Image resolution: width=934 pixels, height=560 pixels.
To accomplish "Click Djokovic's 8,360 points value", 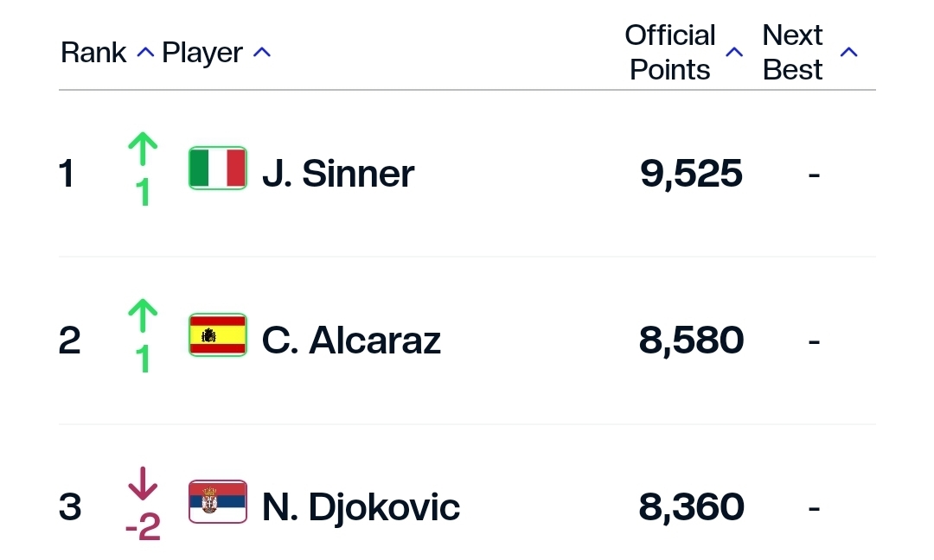I will [x=691, y=507].
